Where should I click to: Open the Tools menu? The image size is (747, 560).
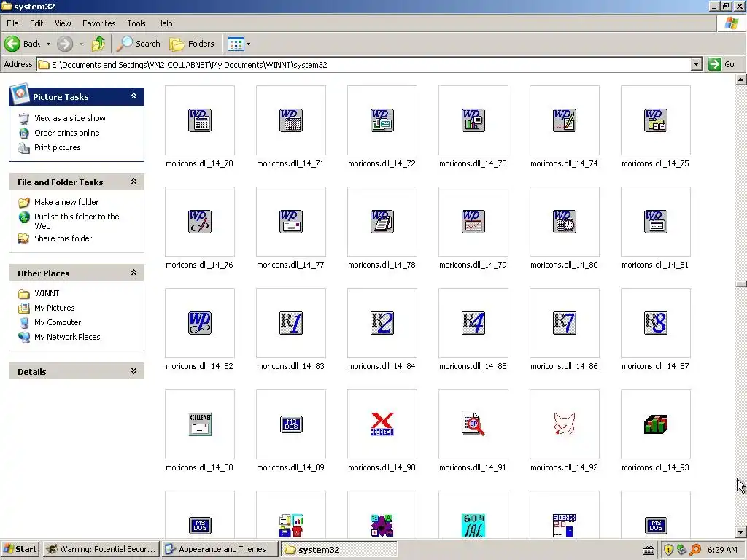point(136,23)
